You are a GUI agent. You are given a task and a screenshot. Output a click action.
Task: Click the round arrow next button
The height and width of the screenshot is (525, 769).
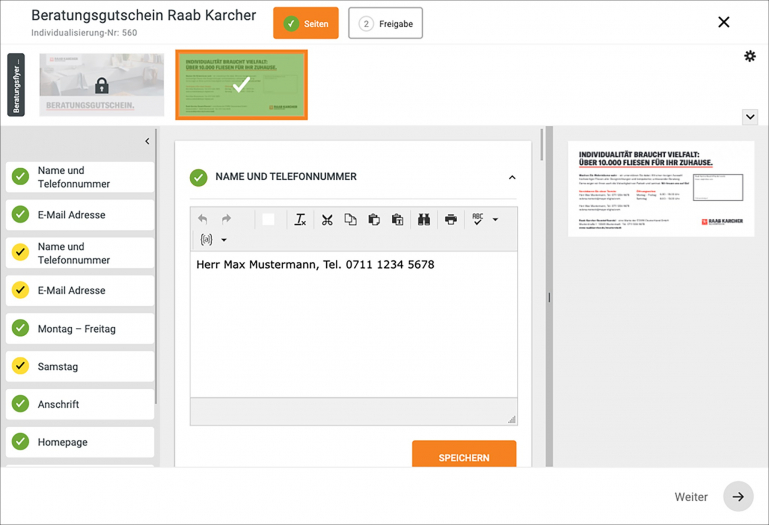738,497
